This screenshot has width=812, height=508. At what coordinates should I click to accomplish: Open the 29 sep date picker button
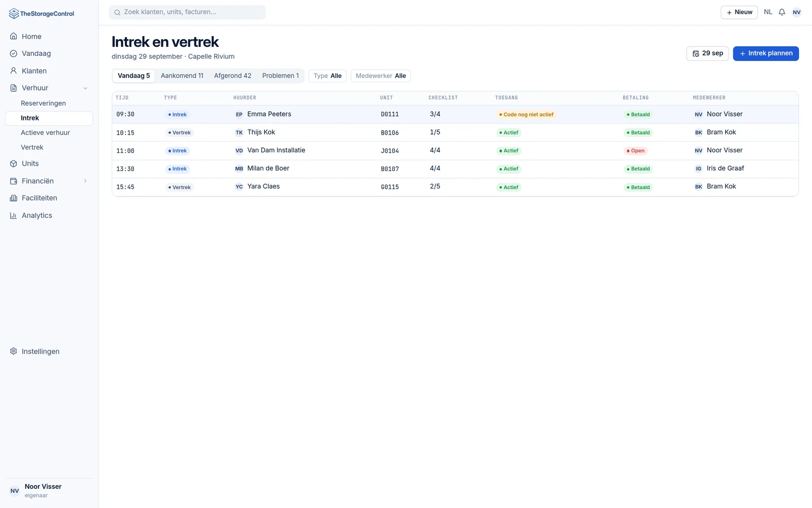[x=707, y=53]
